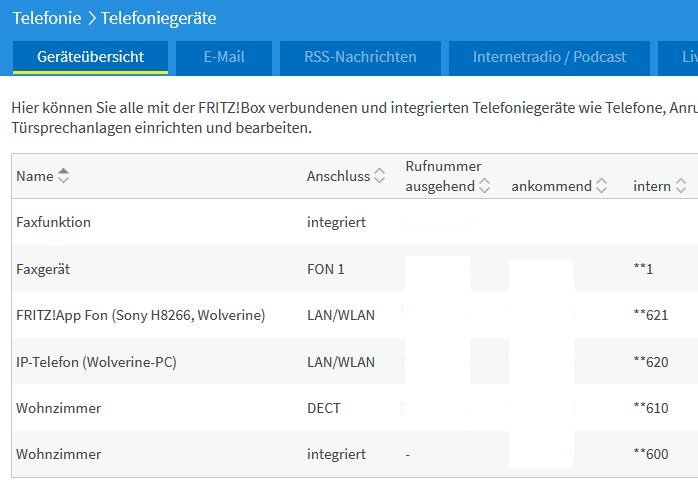The height and width of the screenshot is (483, 698).
Task: Sort by ankommend column arrows
Action: pos(601,186)
